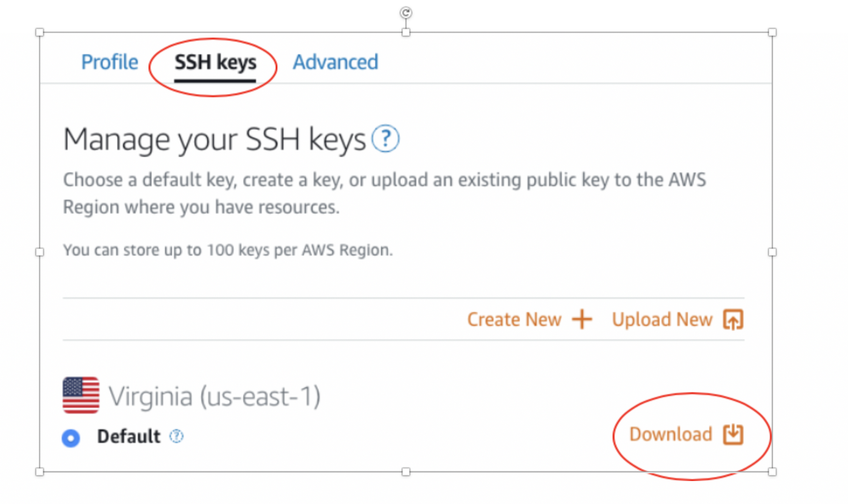Viewport: 848px width, 504px height.
Task: Click help icon beside Manage your SSH keys
Action: (x=385, y=140)
